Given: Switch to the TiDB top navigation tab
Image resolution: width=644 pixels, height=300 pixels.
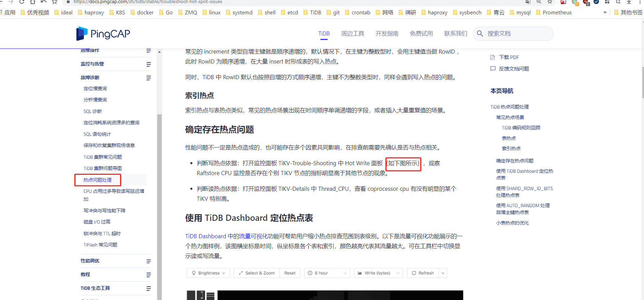Looking at the screenshot, I should [324, 33].
